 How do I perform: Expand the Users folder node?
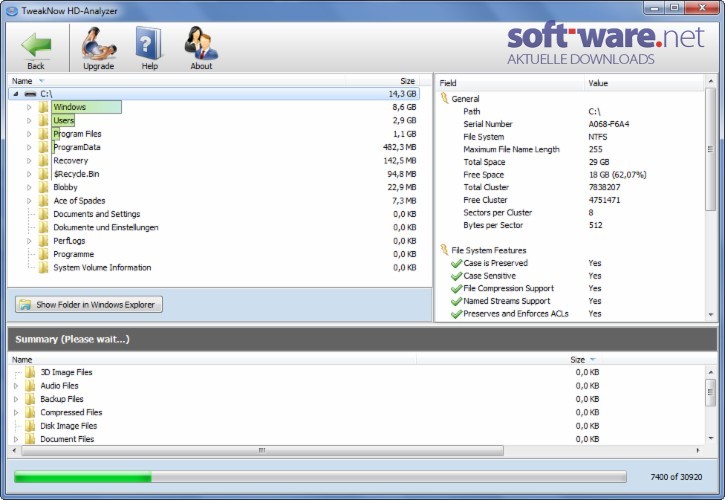(29, 121)
